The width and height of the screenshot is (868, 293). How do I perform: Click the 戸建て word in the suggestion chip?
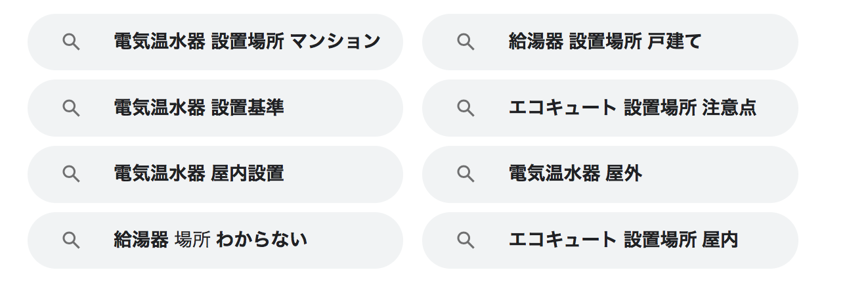coord(674,42)
